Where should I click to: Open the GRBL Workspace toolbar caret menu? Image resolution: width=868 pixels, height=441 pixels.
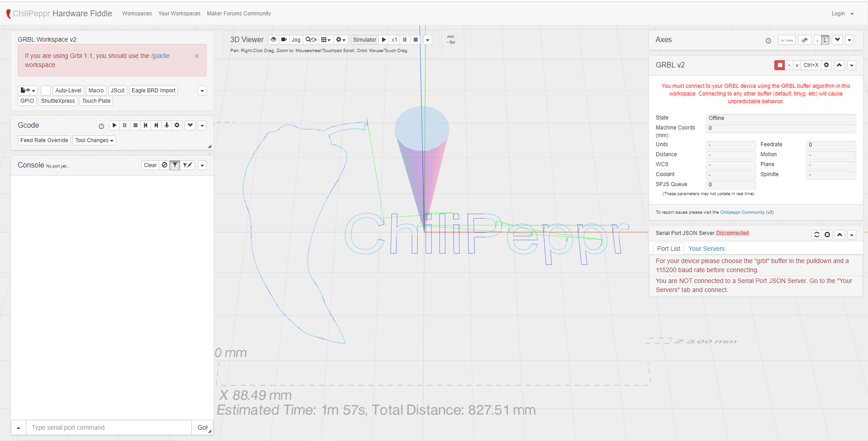point(202,91)
